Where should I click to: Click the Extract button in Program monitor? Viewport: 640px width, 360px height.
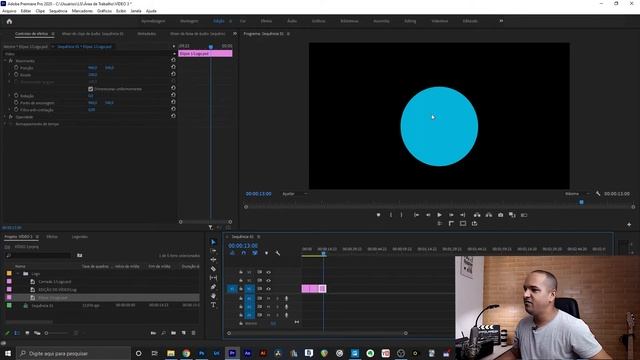point(489,215)
